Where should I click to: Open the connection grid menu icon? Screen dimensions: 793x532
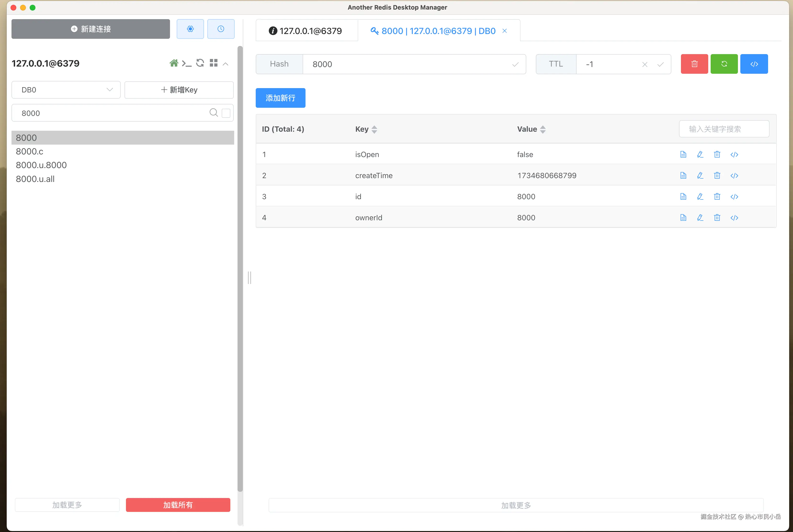tap(213, 63)
